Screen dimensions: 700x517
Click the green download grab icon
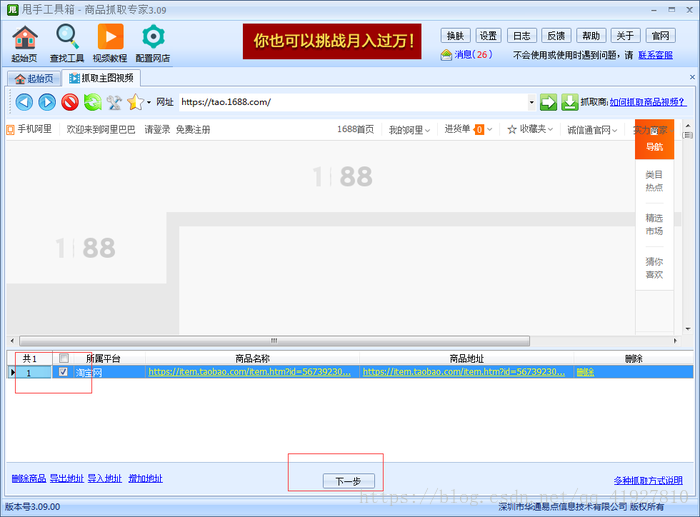tap(570, 102)
